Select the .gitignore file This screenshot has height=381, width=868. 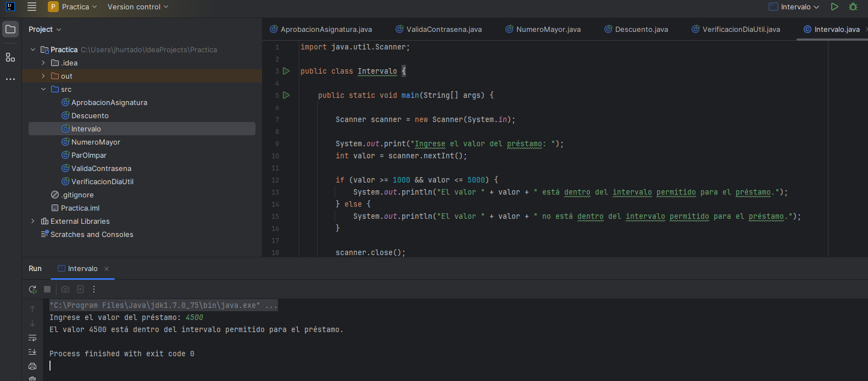(73, 195)
